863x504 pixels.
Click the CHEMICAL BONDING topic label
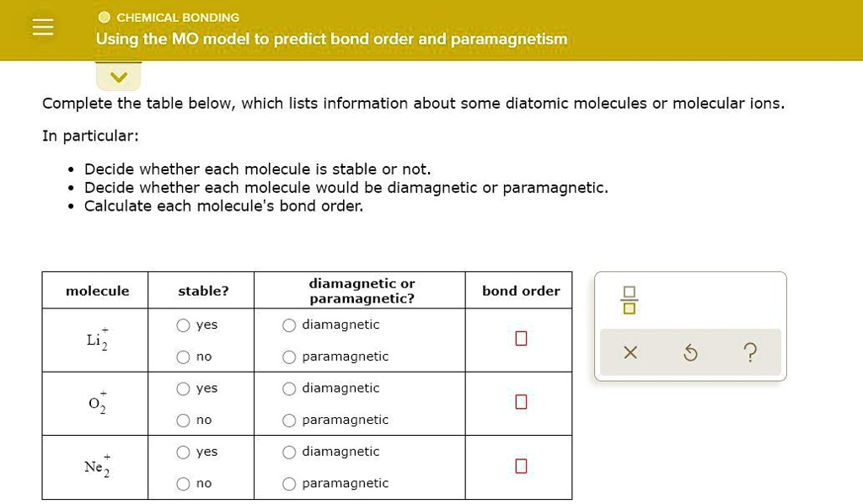coord(178,18)
